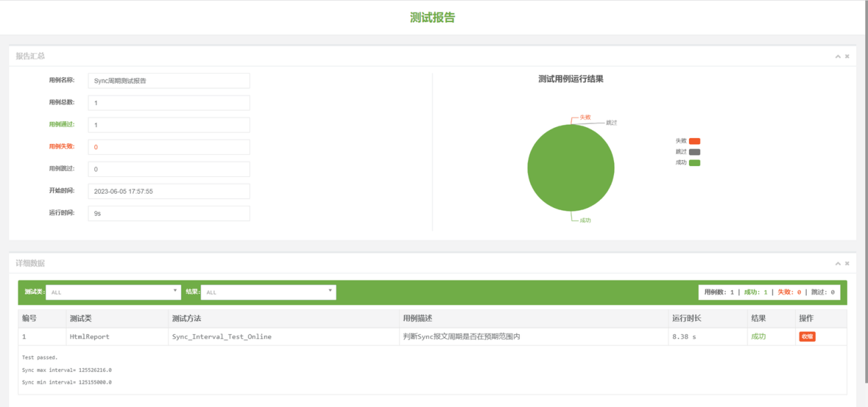
Task: Click the 'Sync max interval' log line
Action: pyautogui.click(x=67, y=370)
